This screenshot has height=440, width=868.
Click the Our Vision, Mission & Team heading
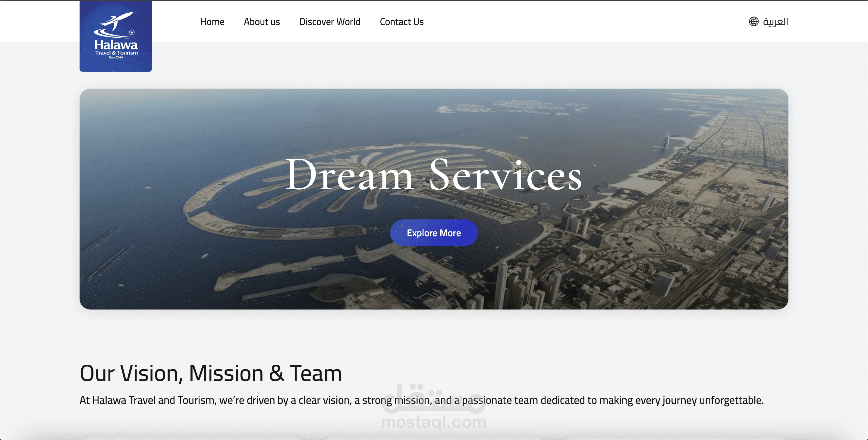(x=211, y=373)
